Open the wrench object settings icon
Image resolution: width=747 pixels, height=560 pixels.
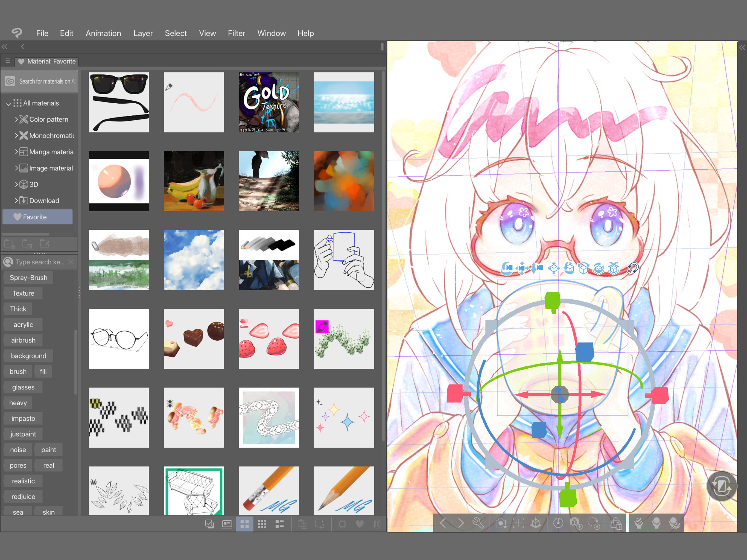[478, 524]
